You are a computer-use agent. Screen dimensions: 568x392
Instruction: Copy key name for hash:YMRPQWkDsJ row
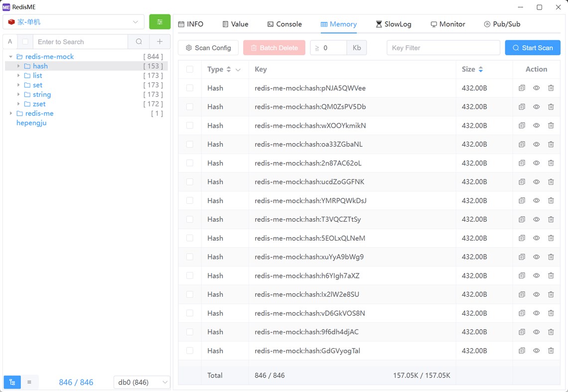click(522, 201)
